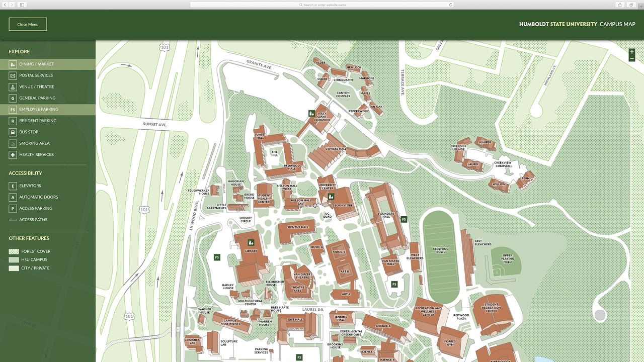Viewport: 644px width, 362px height.
Task: Select FS parking marker west of Library
Action: [217, 257]
